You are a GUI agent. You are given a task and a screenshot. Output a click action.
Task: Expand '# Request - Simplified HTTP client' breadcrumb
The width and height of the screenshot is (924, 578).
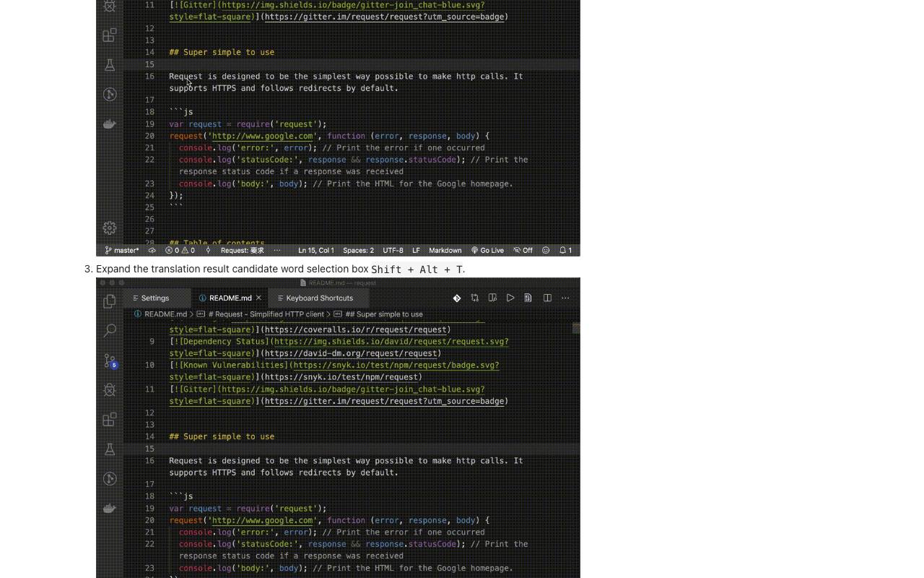click(x=262, y=314)
